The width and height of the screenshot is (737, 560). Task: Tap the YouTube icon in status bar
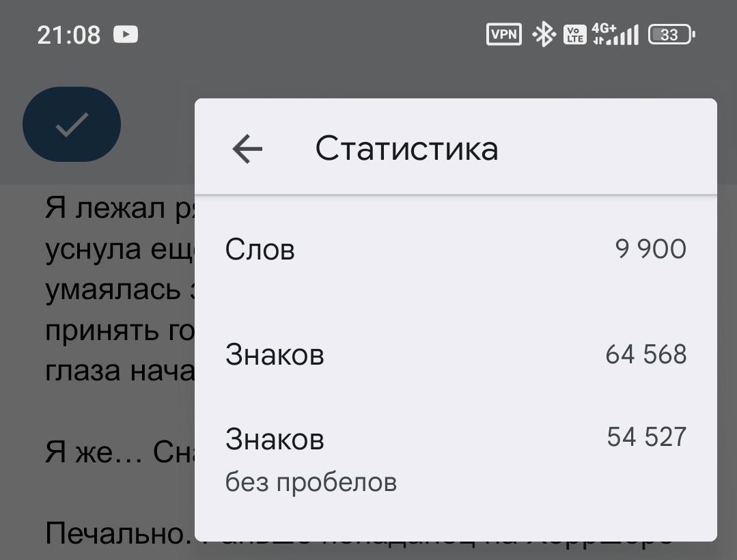(126, 34)
